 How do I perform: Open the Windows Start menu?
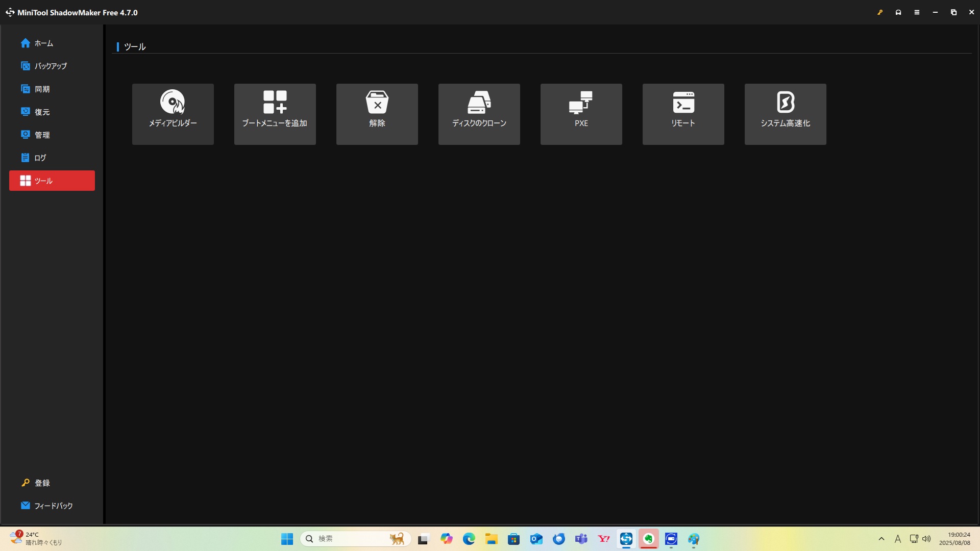(x=287, y=539)
